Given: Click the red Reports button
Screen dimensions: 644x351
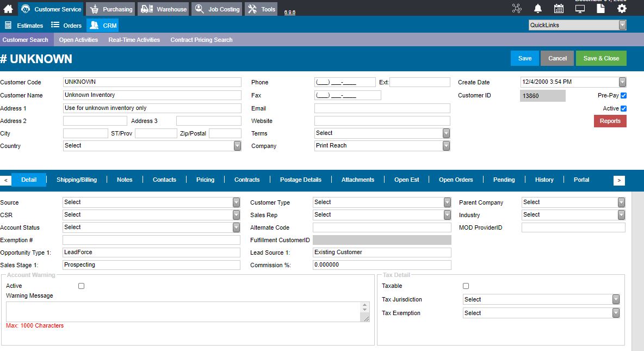Looking at the screenshot, I should click(610, 121).
